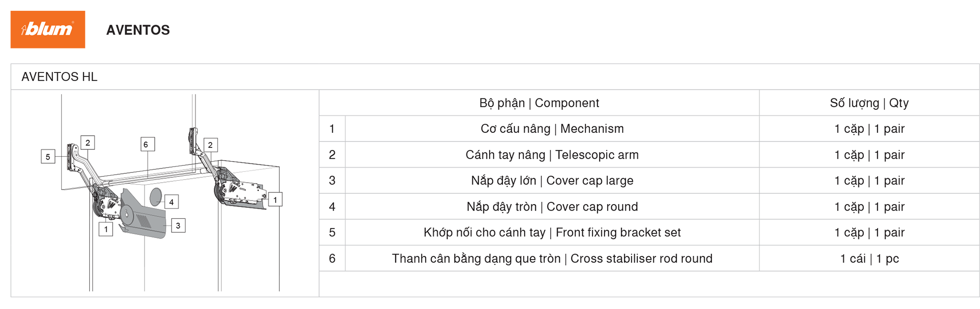Click the Bộ phận | Component column header
The width and height of the screenshot is (980, 309).
(539, 103)
